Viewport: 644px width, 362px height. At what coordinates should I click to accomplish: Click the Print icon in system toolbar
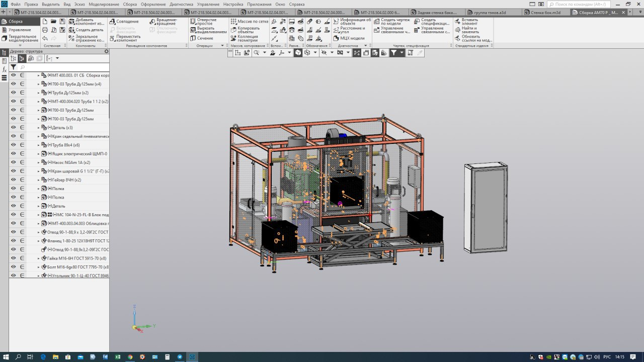click(x=45, y=30)
